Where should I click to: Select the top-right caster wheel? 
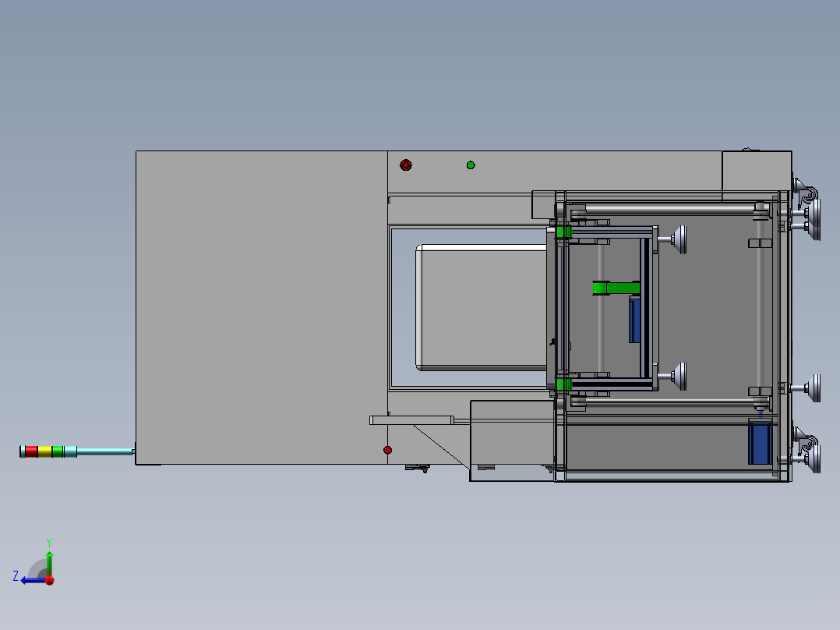tap(806, 195)
